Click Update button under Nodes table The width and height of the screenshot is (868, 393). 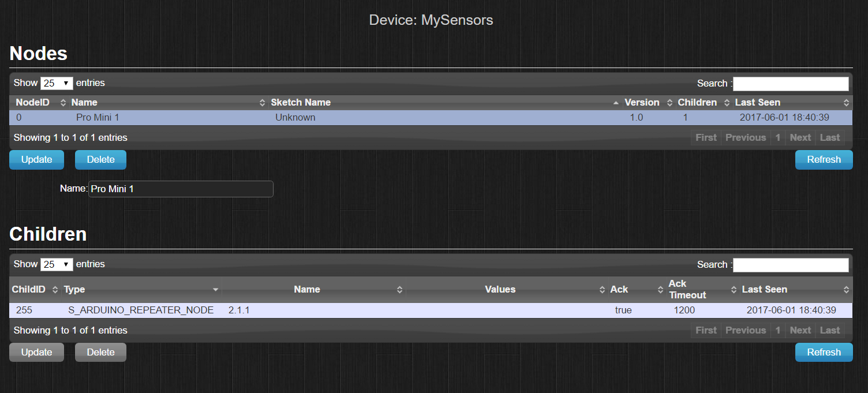[36, 160]
